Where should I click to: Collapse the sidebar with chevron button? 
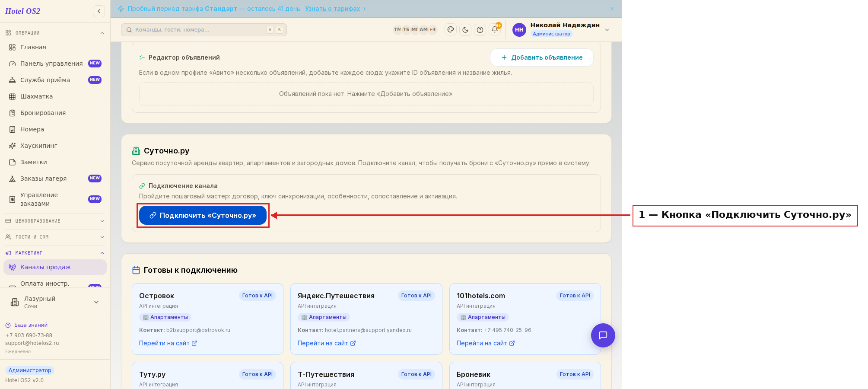click(x=99, y=11)
